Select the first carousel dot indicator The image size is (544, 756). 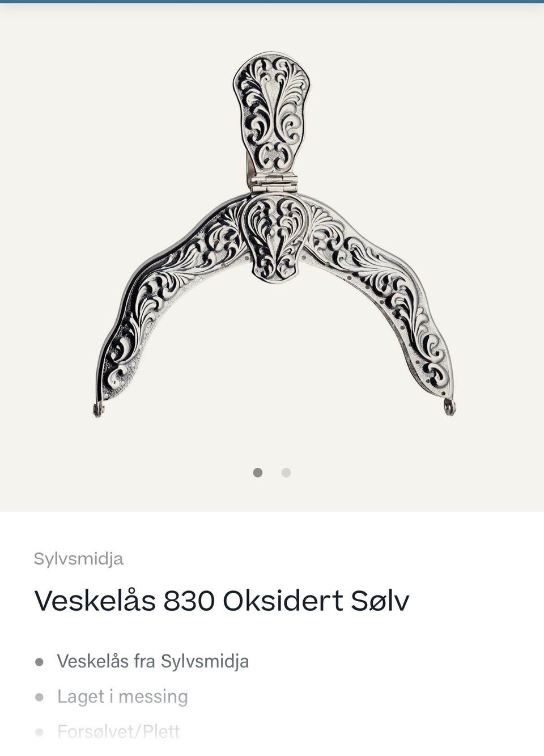(258, 472)
